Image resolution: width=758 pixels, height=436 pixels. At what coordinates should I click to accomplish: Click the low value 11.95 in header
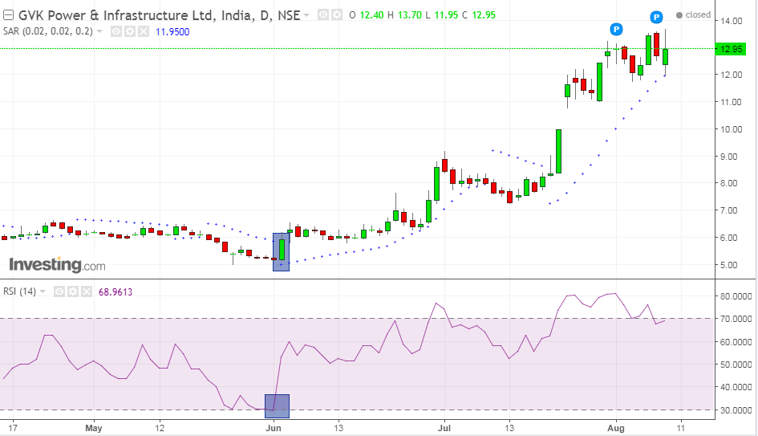pos(446,15)
